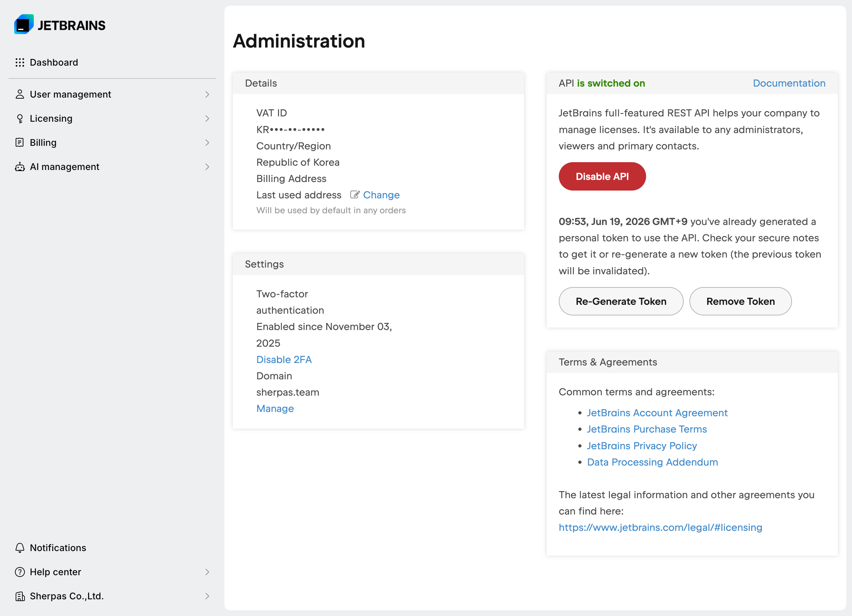
Task: Click the Details panel header
Action: click(x=378, y=83)
